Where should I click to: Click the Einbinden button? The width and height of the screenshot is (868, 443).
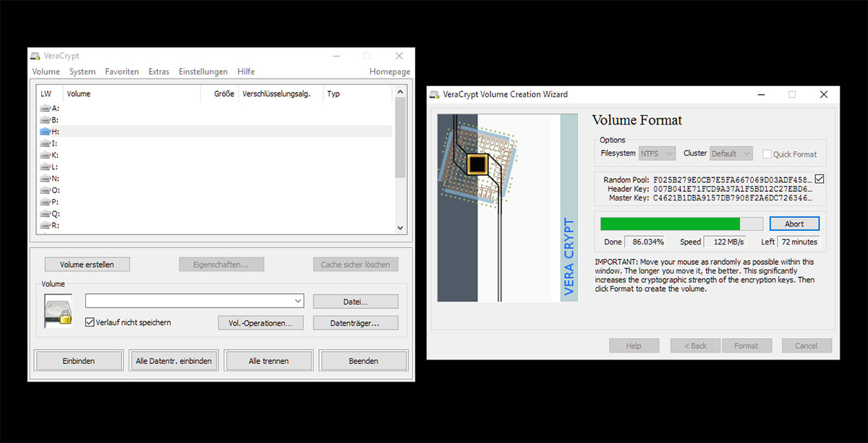click(79, 360)
